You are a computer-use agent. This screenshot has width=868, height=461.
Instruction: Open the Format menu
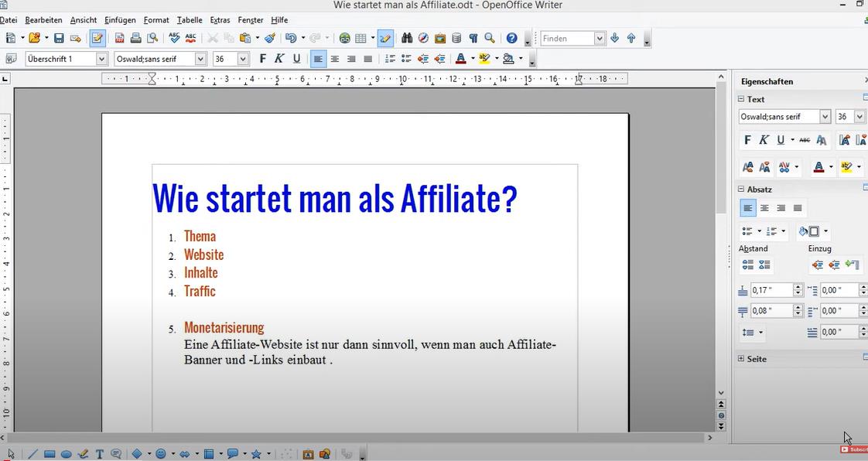[x=156, y=20]
